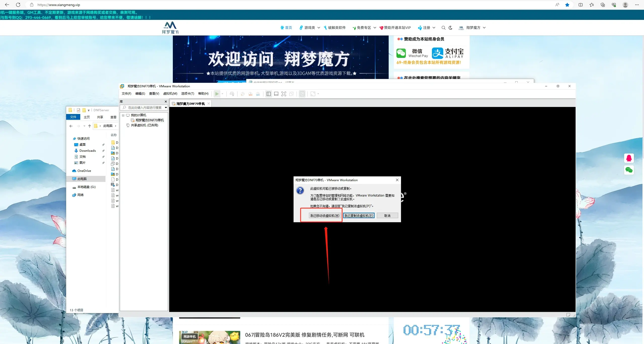This screenshot has height=344, width=644.
Task: Click the up-one-level arrow in File Explorer
Action: click(90, 126)
